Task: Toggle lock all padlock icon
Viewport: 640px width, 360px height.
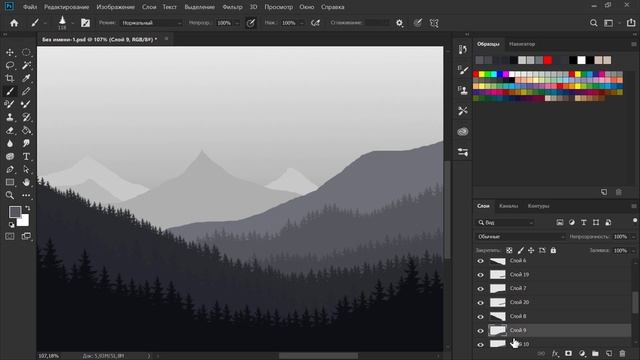Action: coord(553,250)
